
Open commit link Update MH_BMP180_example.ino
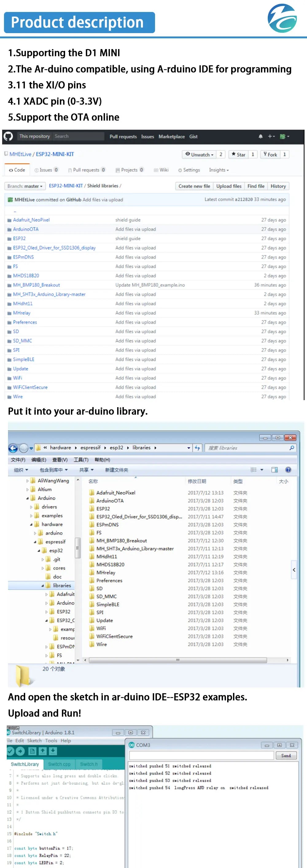coord(150,285)
